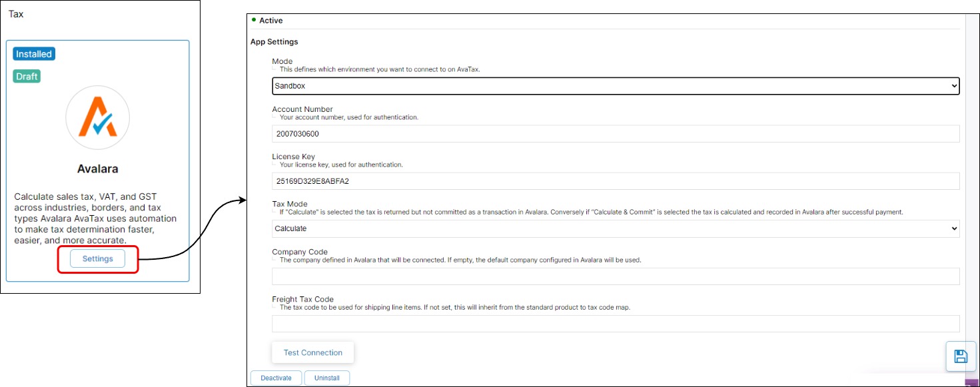Click the Uninstall button
The image size is (980, 387).
point(326,378)
